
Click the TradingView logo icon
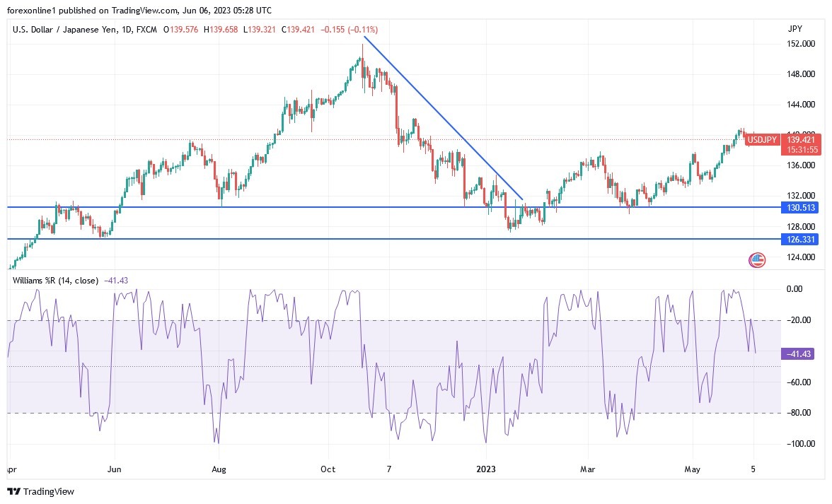(x=14, y=491)
